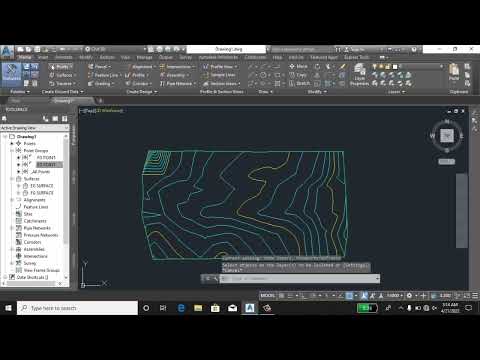Screen dimensions: 480x360
Task: Select Point Groups node in Prospector tree
Action: click(36, 151)
